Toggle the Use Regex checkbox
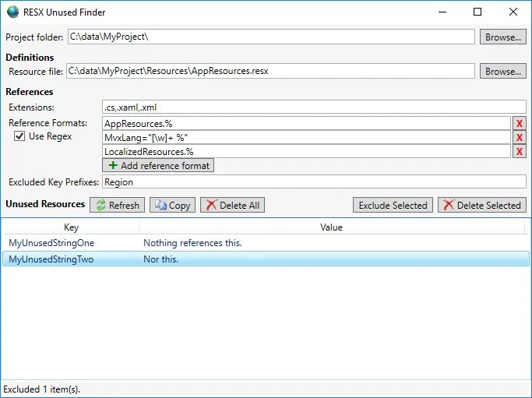This screenshot has height=398, width=532. [x=19, y=136]
